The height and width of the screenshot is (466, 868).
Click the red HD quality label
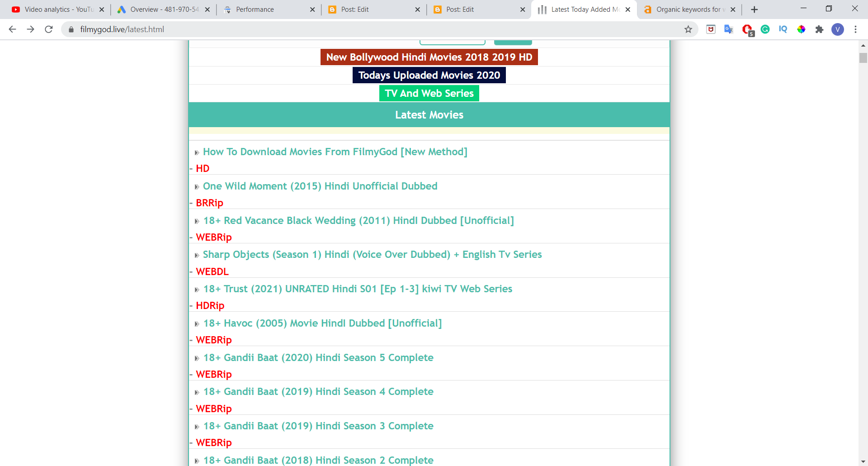tap(203, 169)
